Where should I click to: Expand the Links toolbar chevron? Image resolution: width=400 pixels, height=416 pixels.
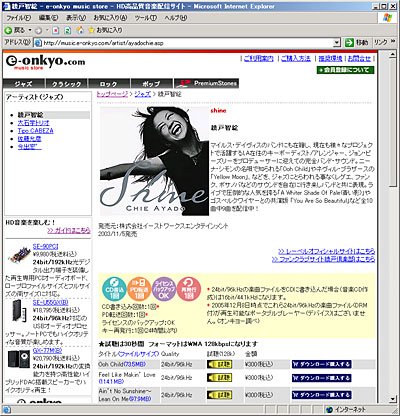click(x=394, y=42)
